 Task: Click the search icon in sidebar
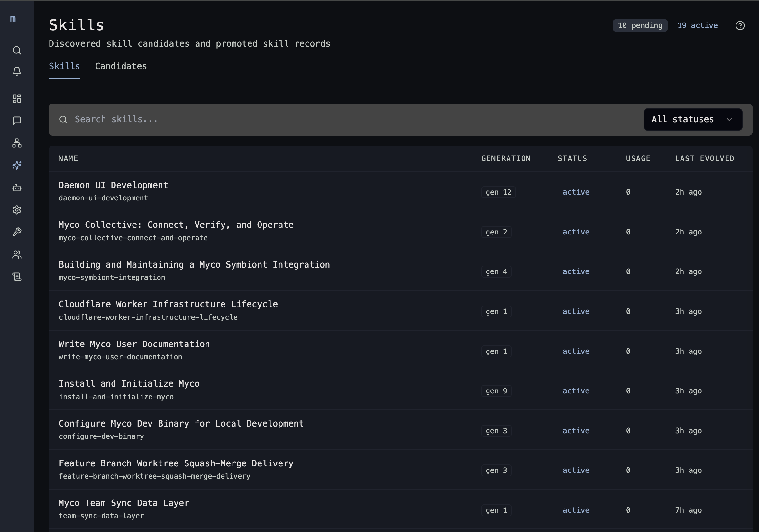click(x=17, y=50)
